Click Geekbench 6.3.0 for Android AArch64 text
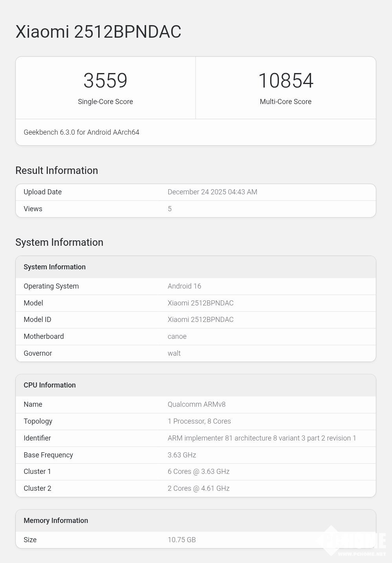This screenshot has height=563, width=392. pyautogui.click(x=81, y=132)
